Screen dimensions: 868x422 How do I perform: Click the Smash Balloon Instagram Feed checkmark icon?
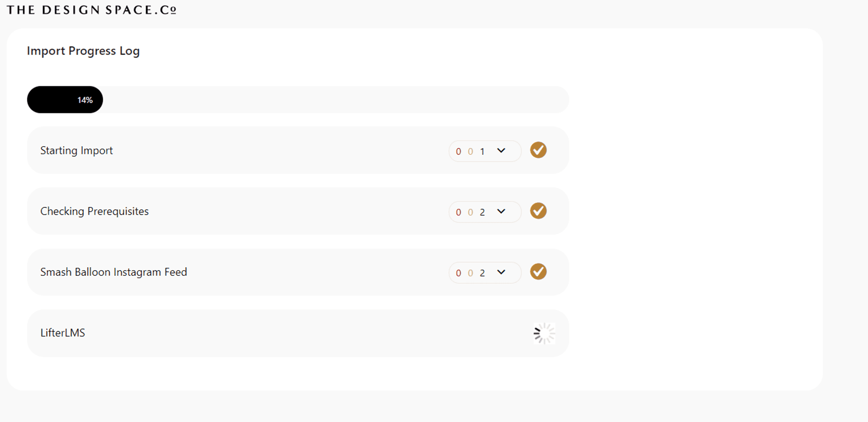tap(538, 272)
